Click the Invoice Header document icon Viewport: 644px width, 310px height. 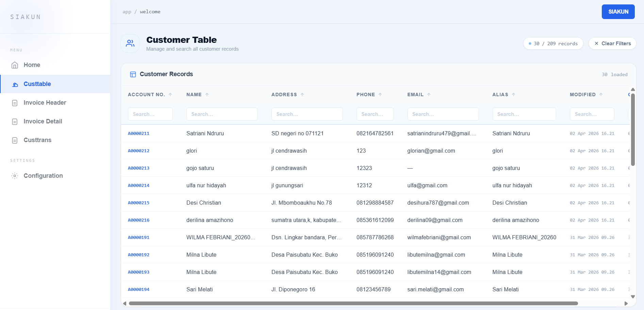click(x=15, y=103)
